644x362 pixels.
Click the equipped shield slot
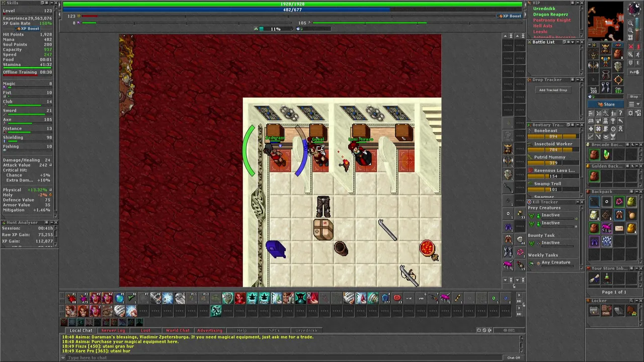click(618, 65)
